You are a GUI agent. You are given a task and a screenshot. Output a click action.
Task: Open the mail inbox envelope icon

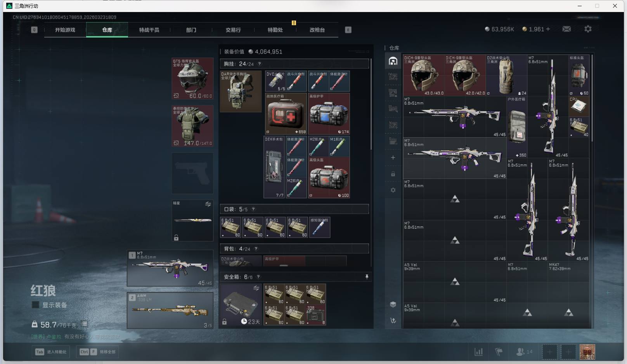566,29
